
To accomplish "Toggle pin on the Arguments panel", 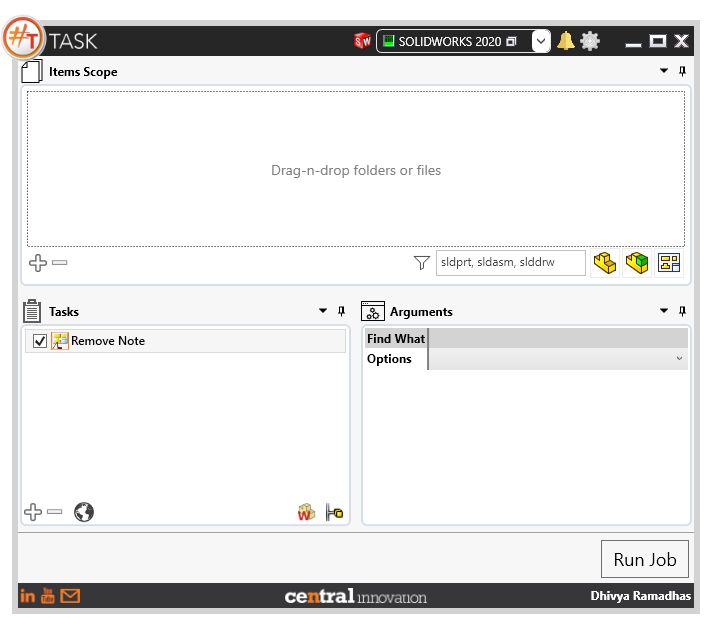I will [x=682, y=311].
